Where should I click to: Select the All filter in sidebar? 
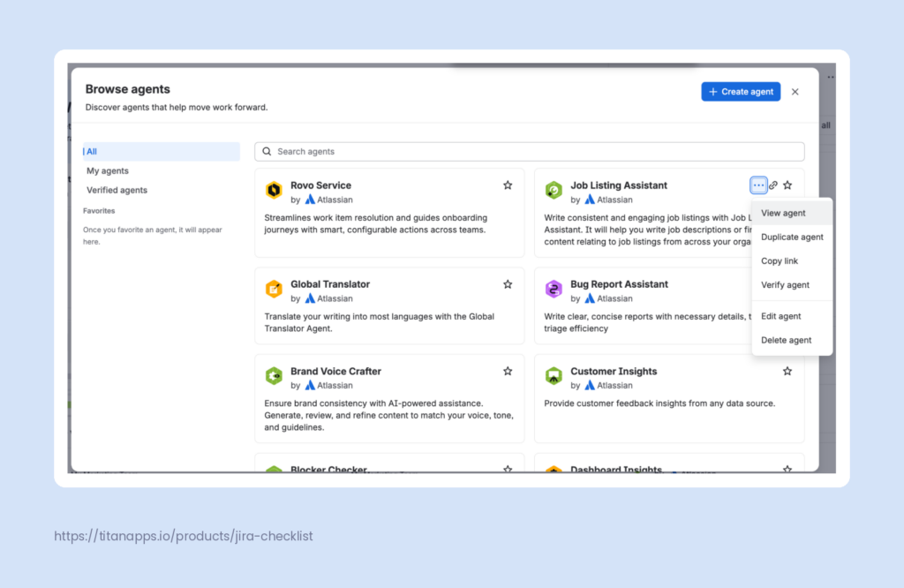(x=162, y=151)
